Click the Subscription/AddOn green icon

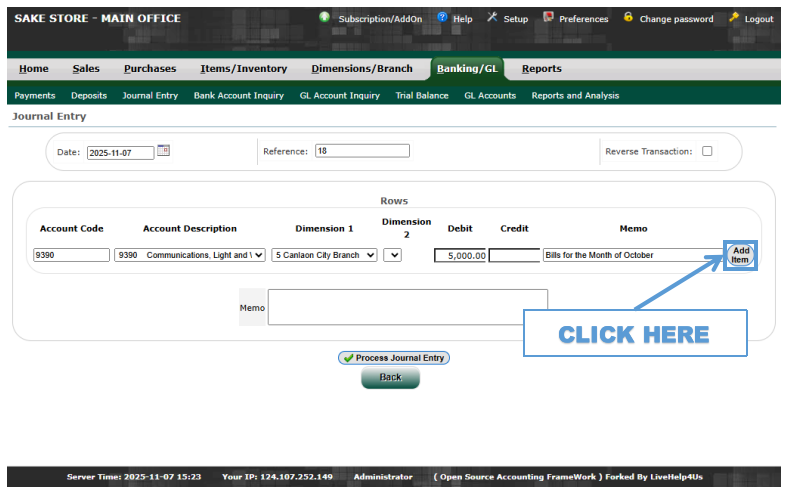[325, 18]
